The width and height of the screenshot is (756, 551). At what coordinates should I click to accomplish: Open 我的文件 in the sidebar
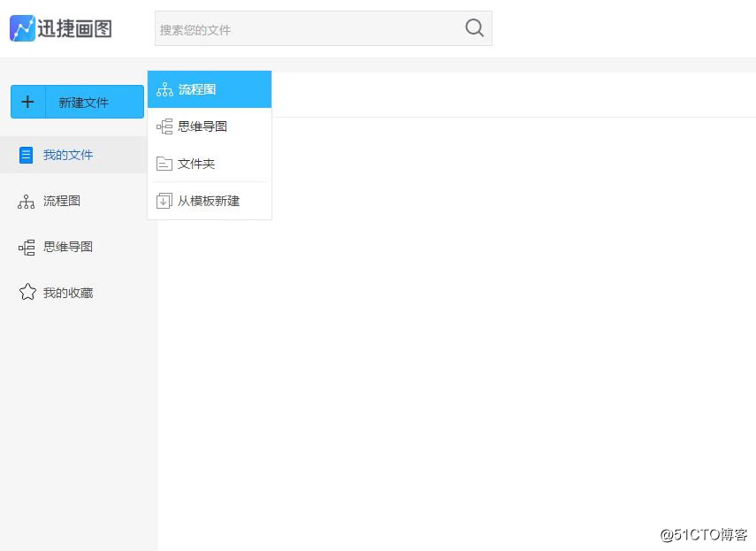[x=73, y=155]
